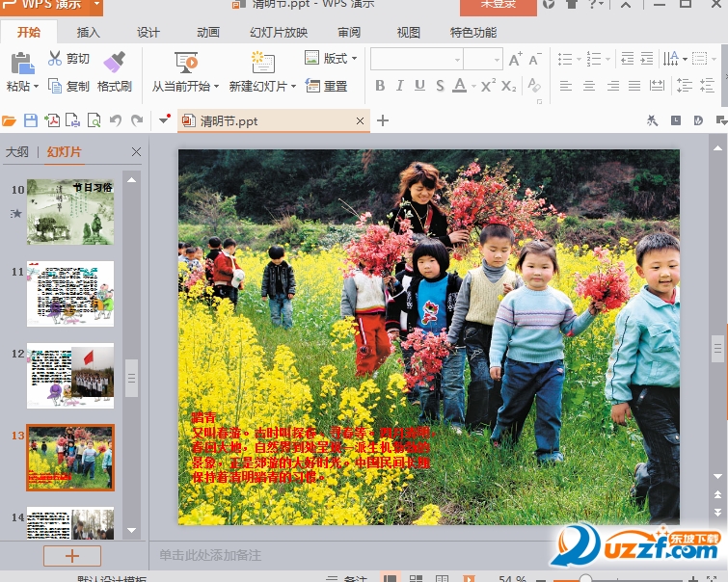The image size is (728, 582).
Task: Open the Slide Show (幻灯片放映) tab
Action: point(279,33)
